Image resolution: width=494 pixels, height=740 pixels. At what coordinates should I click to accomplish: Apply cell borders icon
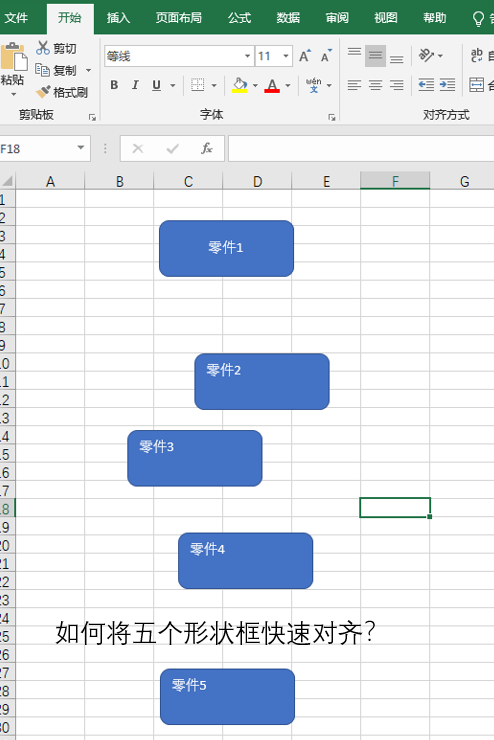coord(198,85)
